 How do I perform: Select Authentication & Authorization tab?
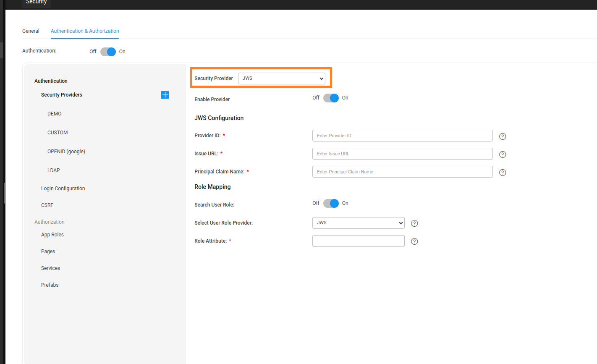[x=85, y=31]
